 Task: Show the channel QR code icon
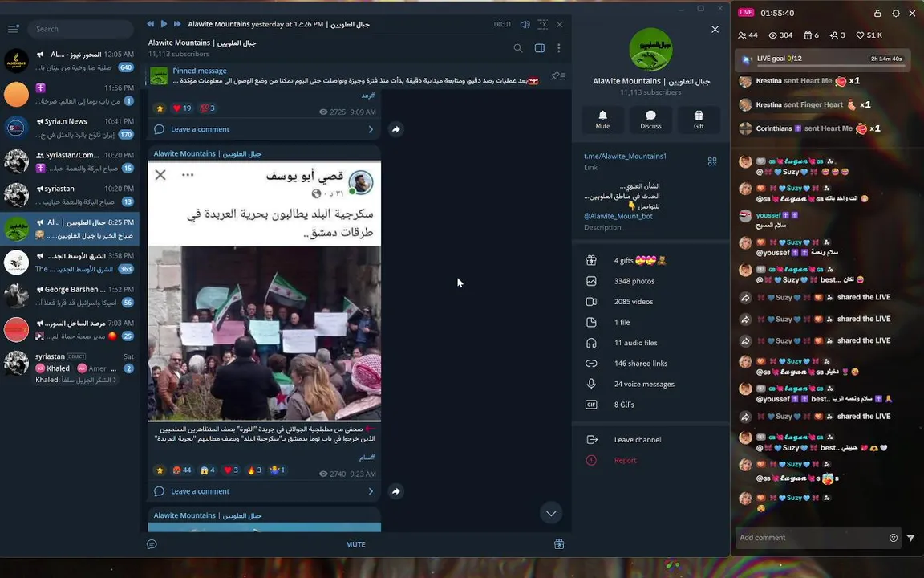[x=712, y=161]
